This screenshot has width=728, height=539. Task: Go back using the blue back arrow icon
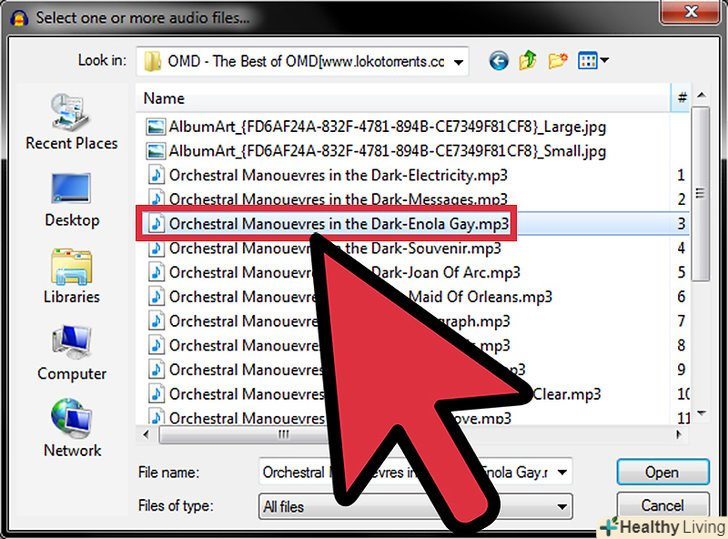coord(499,61)
